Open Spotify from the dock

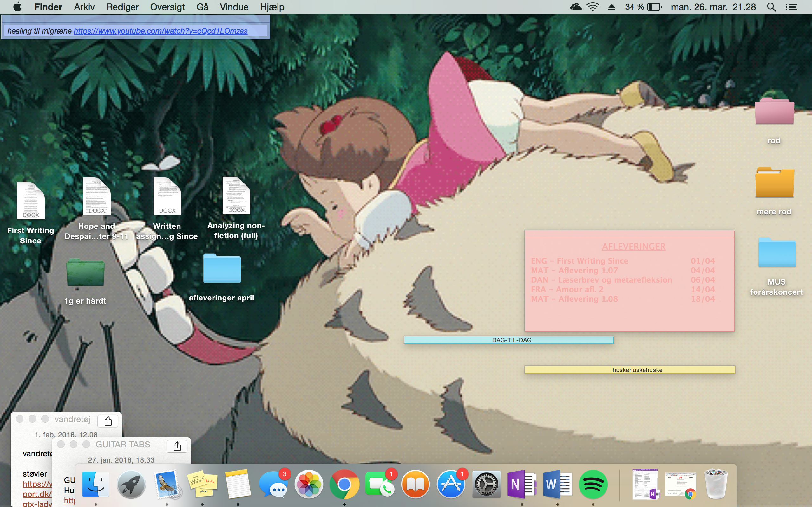[x=593, y=484]
